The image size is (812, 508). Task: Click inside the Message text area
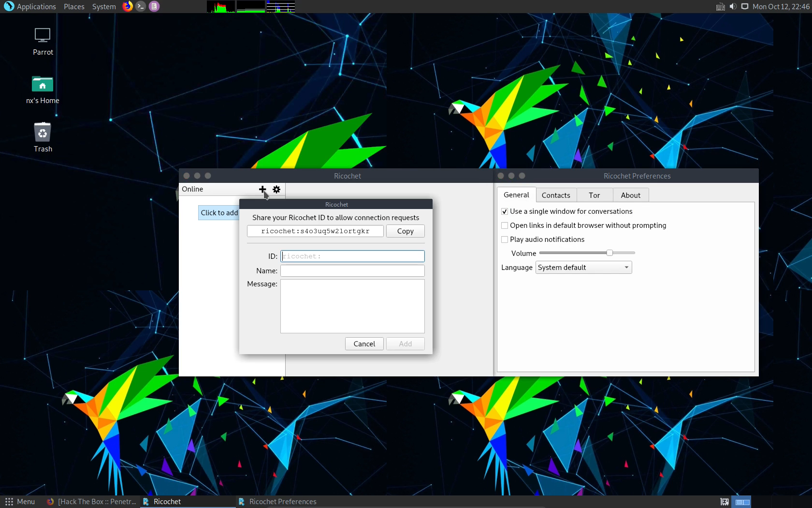[x=352, y=306]
